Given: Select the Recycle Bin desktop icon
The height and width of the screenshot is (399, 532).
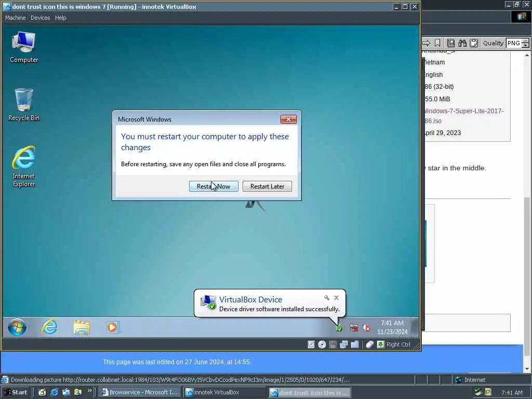Looking at the screenshot, I should [23, 104].
